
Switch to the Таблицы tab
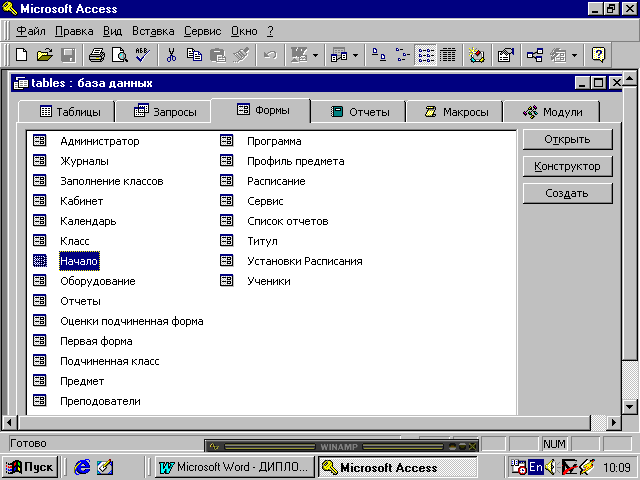pyautogui.click(x=70, y=111)
